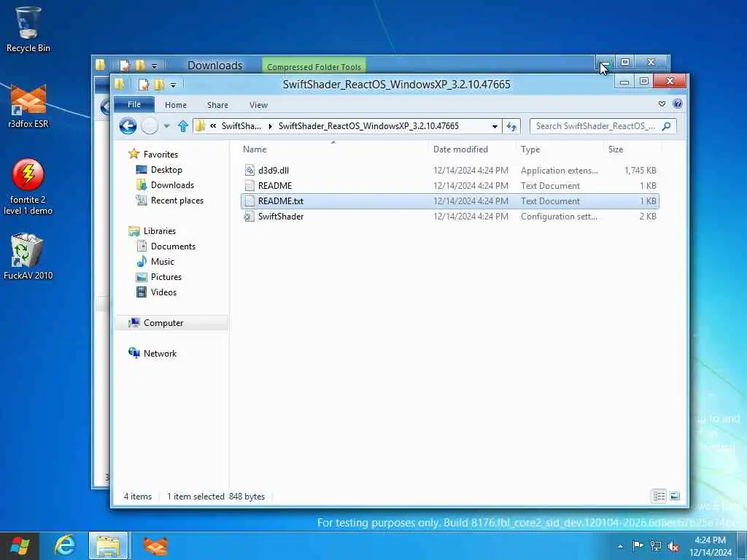Select the d3d9.dll file icon
747x560 pixels.
(x=249, y=170)
